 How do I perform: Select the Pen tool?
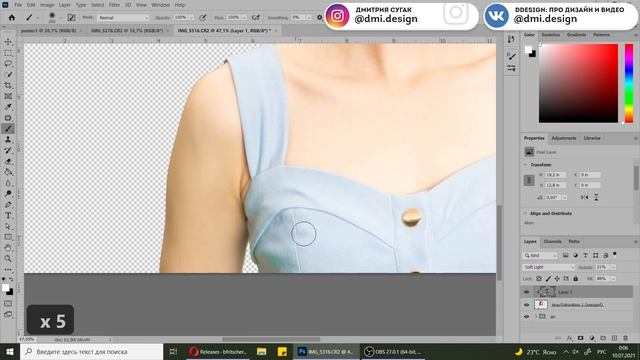8,204
